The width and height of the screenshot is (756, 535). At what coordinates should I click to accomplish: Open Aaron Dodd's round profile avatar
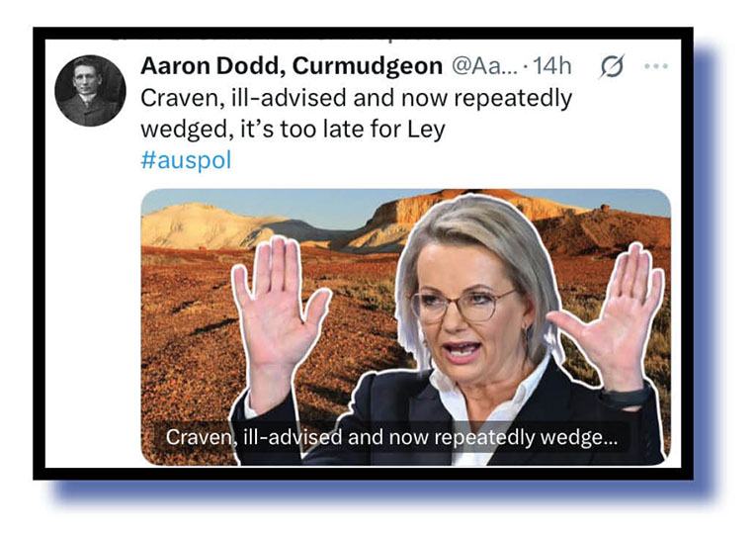(x=90, y=91)
